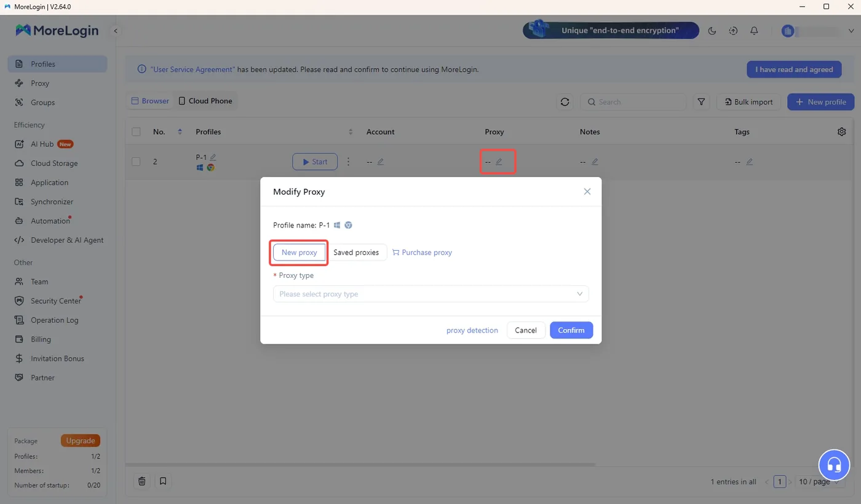The image size is (861, 504).
Task: Click Cancel in Modify Proxy dialog
Action: (x=526, y=330)
